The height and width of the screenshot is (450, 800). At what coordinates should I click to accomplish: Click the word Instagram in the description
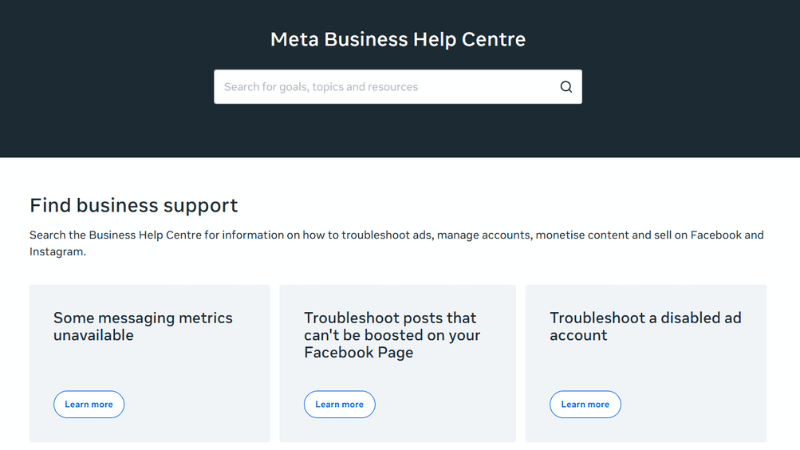point(57,252)
